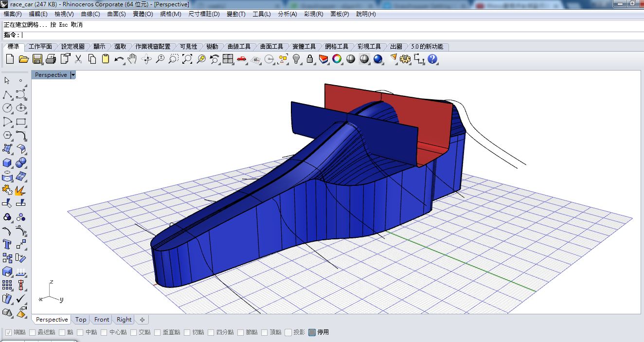The image size is (644, 342).
Task: Open the 分析(A) menu
Action: point(287,14)
